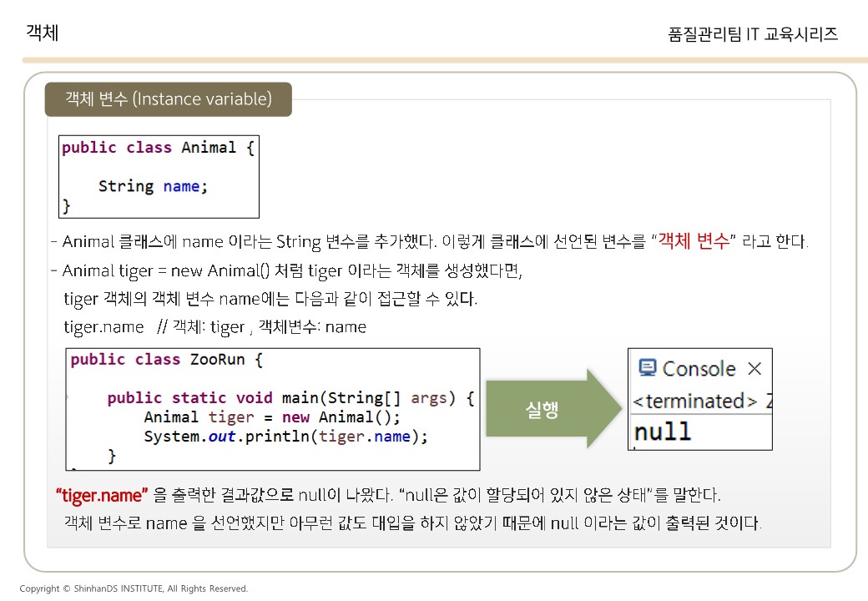Image resolution: width=868 pixels, height=601 pixels.
Task: Click the '객체' slide title
Action: [42, 32]
